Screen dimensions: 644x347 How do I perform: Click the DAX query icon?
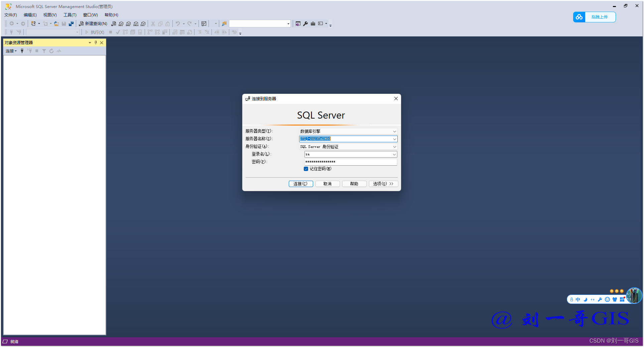(x=143, y=24)
